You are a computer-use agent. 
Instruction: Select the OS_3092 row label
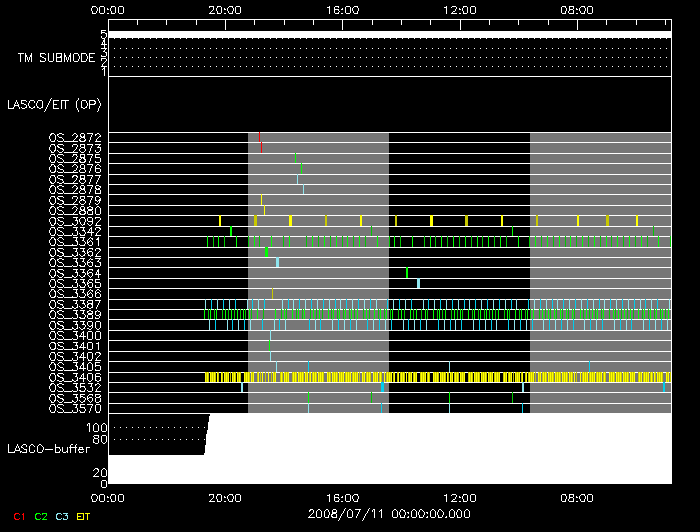(x=74, y=221)
